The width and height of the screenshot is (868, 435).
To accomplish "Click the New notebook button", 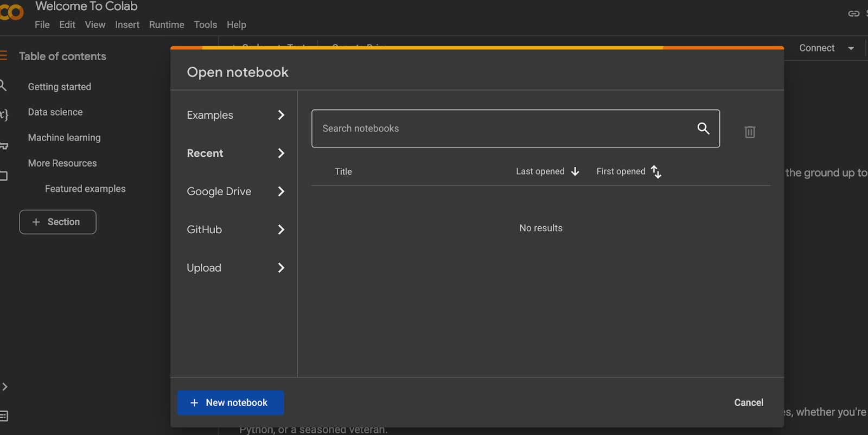I will click(231, 402).
